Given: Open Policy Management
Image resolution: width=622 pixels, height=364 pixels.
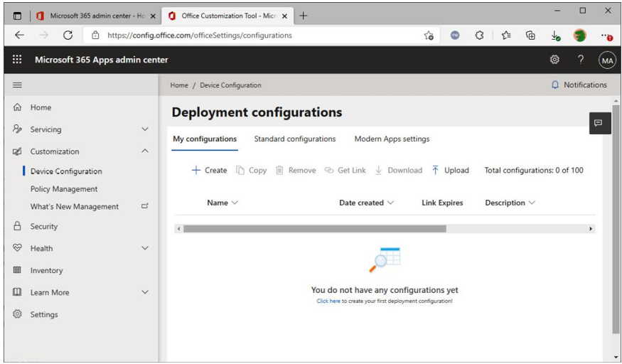Looking at the screenshot, I should [64, 189].
